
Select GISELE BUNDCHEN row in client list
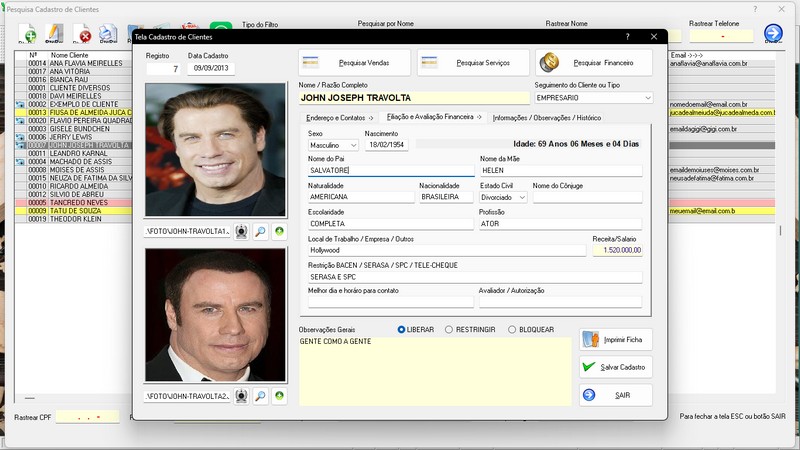tap(74, 129)
